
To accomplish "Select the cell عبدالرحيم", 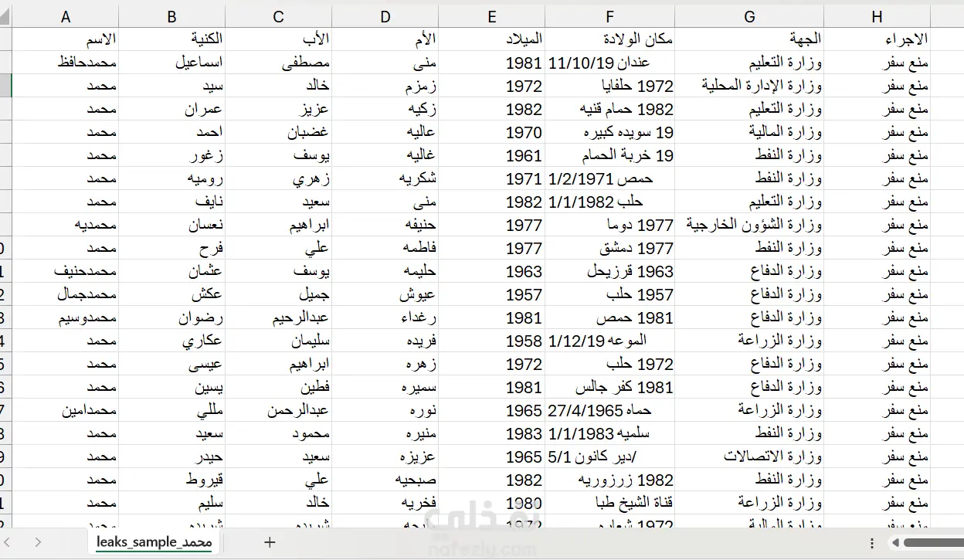I will 279,317.
